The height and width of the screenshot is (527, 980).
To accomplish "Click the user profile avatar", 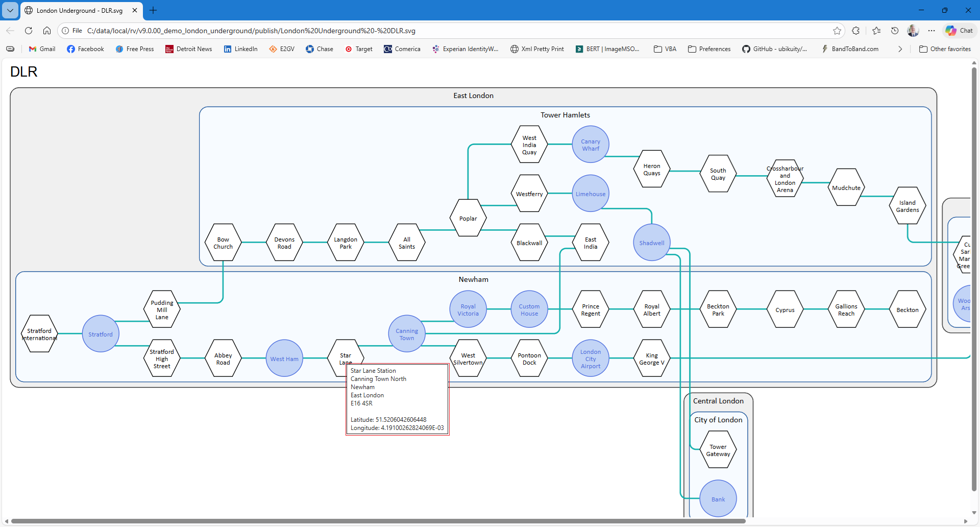I will tap(913, 31).
